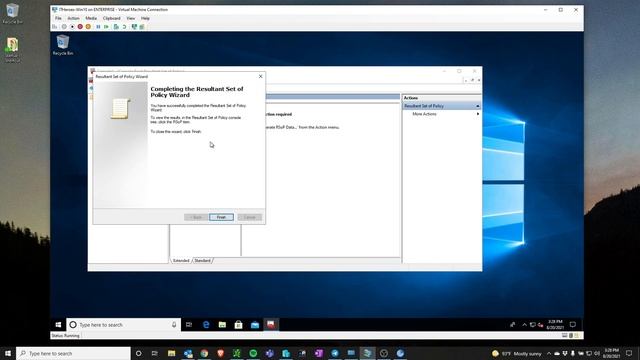Open the host desktop Recycle Bin
The width and height of the screenshot is (640, 360).
[12, 13]
